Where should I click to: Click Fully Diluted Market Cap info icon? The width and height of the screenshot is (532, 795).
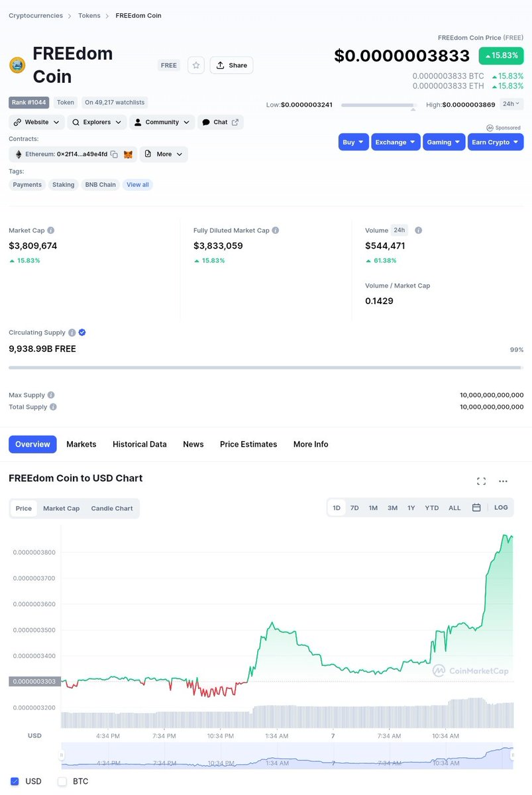click(276, 231)
